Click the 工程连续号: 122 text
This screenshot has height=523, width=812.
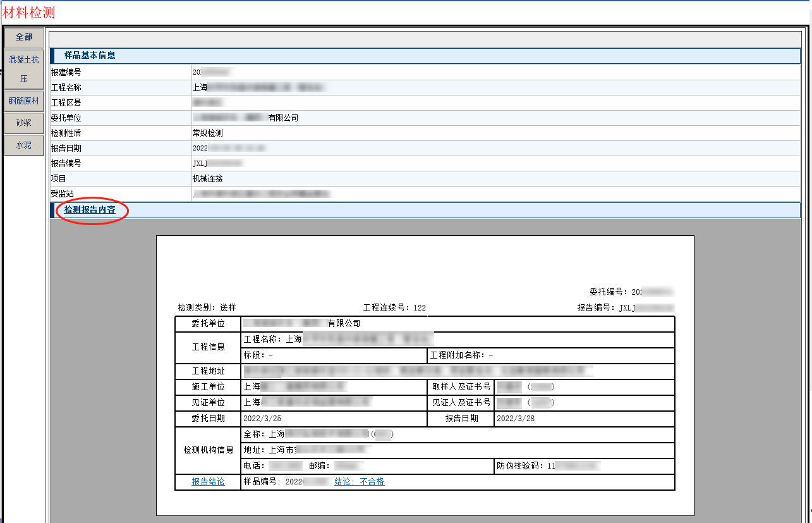pyautogui.click(x=394, y=308)
